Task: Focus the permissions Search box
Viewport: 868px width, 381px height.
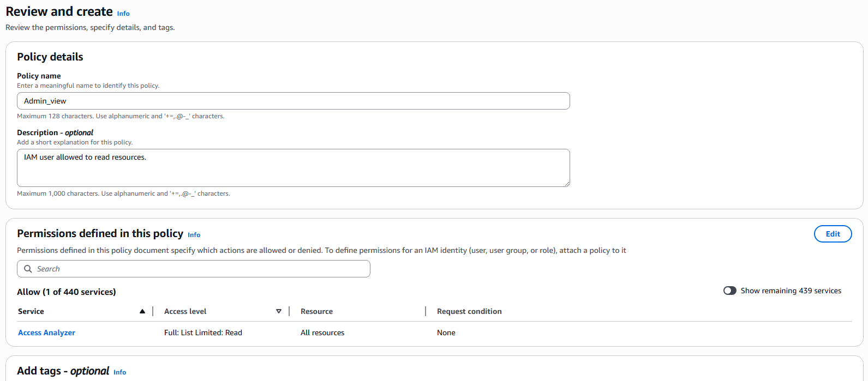Action: click(194, 269)
